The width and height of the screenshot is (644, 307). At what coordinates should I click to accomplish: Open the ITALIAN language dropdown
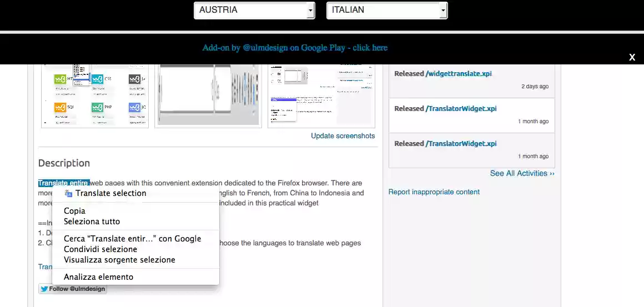[x=387, y=10]
